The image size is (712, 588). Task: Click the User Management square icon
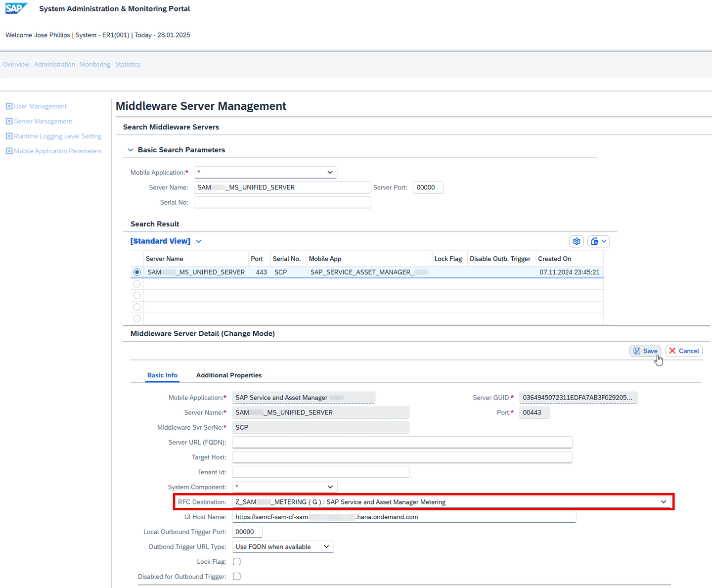click(x=9, y=106)
